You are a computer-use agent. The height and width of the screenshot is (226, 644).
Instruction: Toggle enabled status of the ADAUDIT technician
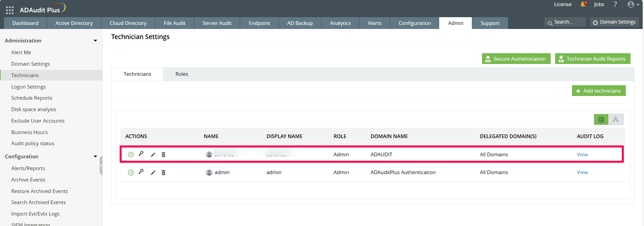131,155
